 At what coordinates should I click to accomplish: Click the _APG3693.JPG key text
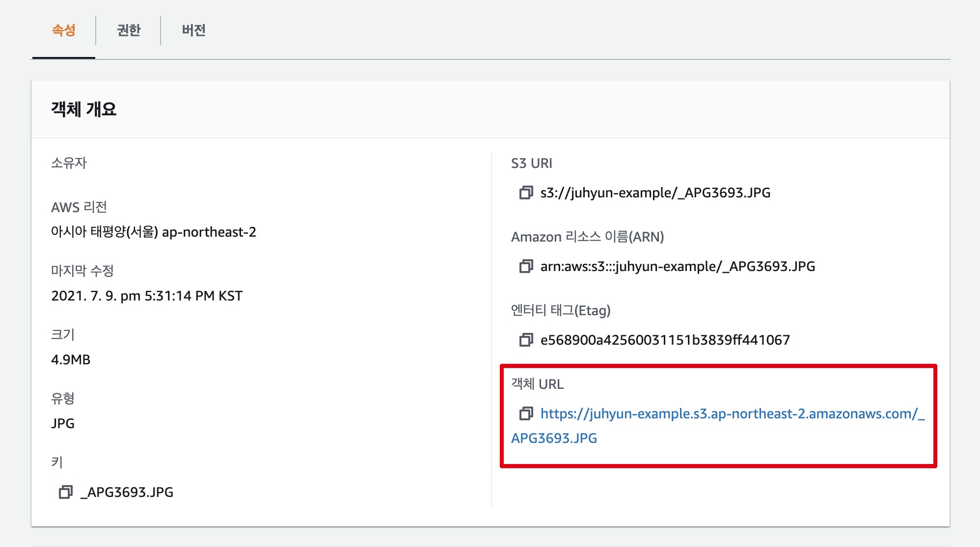pyautogui.click(x=127, y=492)
